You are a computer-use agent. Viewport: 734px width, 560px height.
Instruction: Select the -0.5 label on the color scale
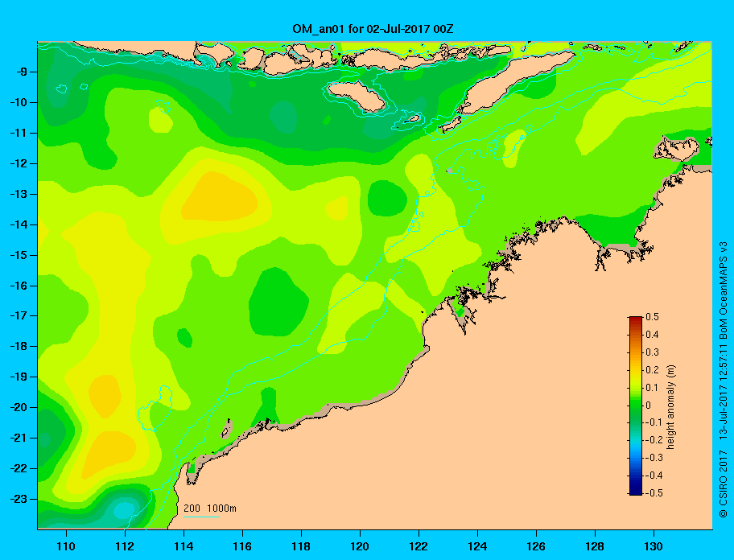pyautogui.click(x=654, y=493)
